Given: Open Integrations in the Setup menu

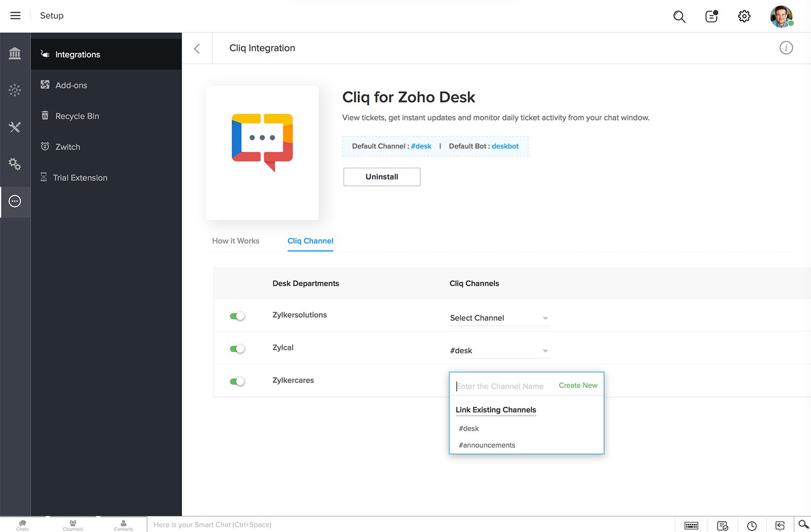Looking at the screenshot, I should [106, 54].
